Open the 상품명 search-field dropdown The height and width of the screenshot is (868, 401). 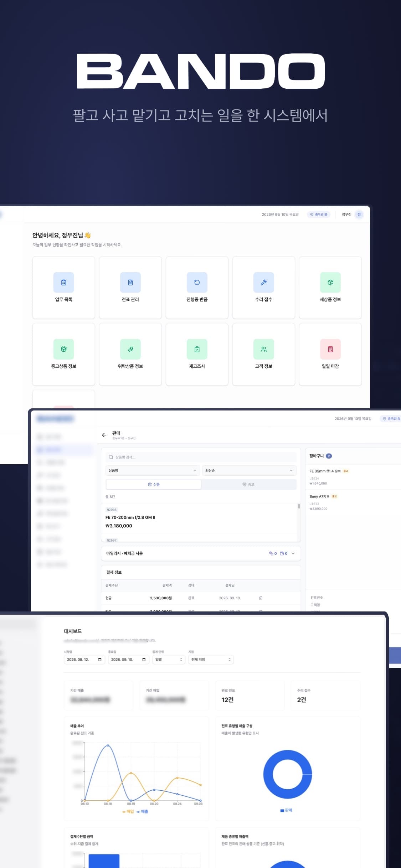pyautogui.click(x=152, y=471)
